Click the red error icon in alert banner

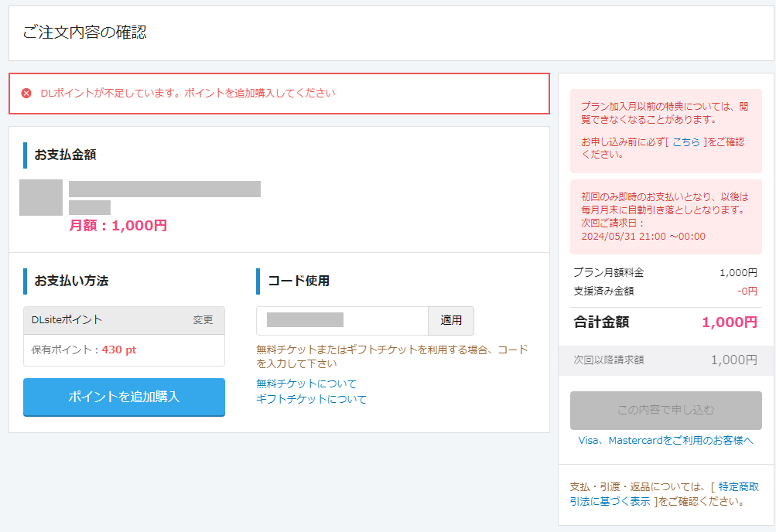pyautogui.click(x=26, y=93)
